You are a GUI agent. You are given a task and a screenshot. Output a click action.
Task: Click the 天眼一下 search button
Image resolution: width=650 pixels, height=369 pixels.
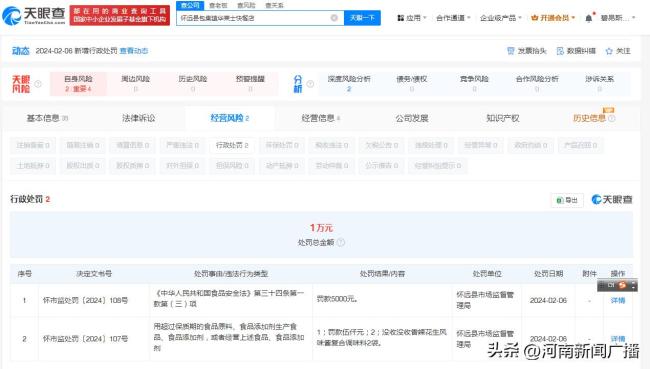tap(362, 18)
